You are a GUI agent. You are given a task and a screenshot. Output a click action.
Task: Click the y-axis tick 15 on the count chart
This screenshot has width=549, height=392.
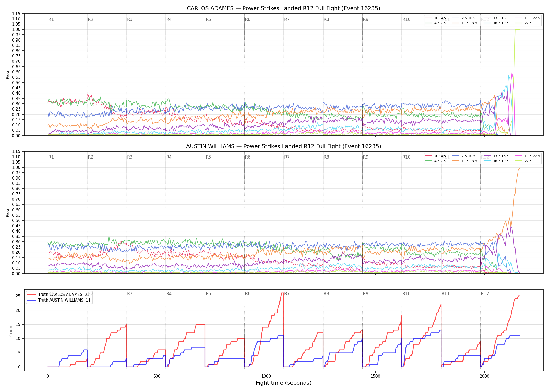click(x=18, y=324)
